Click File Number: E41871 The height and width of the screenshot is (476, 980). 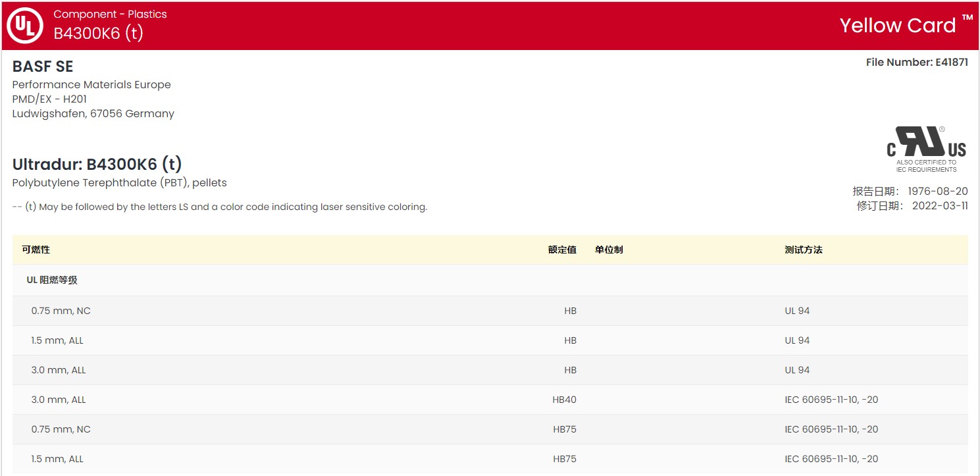tap(917, 63)
